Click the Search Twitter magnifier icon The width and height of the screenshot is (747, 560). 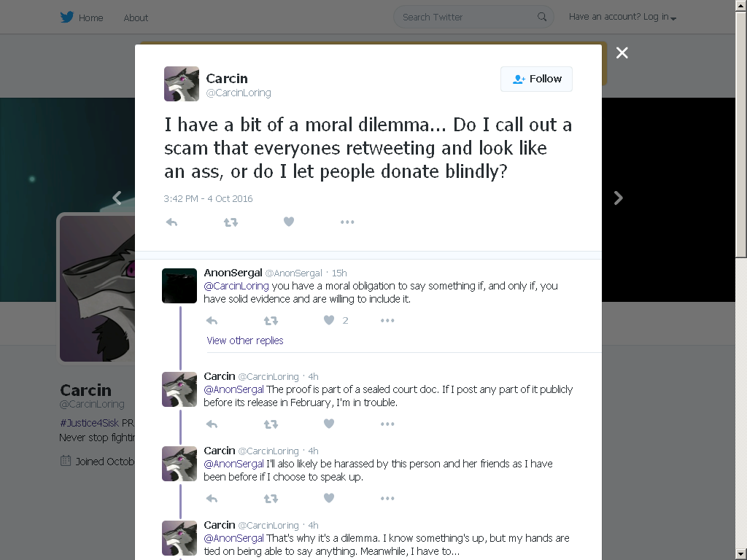tap(542, 17)
